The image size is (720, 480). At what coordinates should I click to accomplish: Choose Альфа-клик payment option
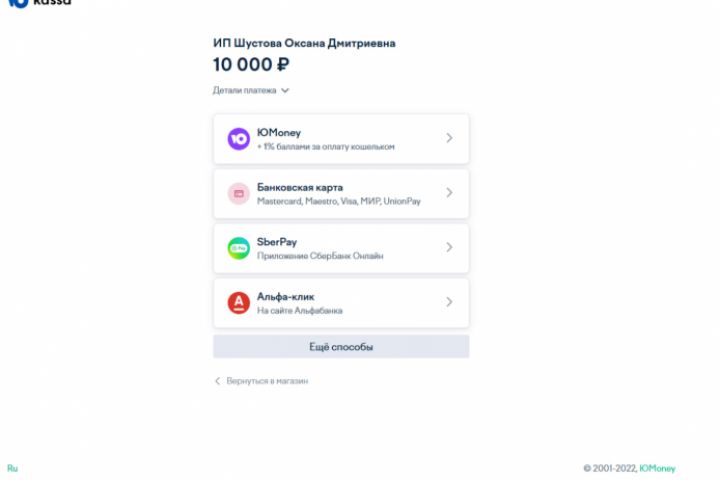click(341, 303)
